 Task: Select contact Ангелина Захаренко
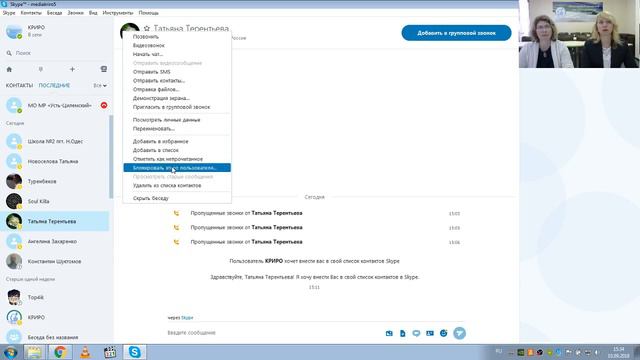pyautogui.click(x=55, y=241)
